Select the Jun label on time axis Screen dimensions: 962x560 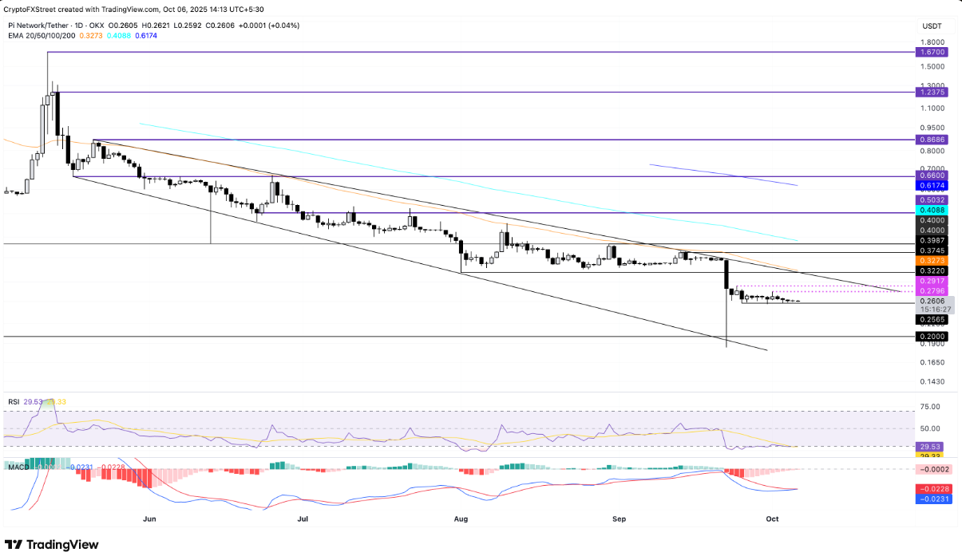coord(148,519)
